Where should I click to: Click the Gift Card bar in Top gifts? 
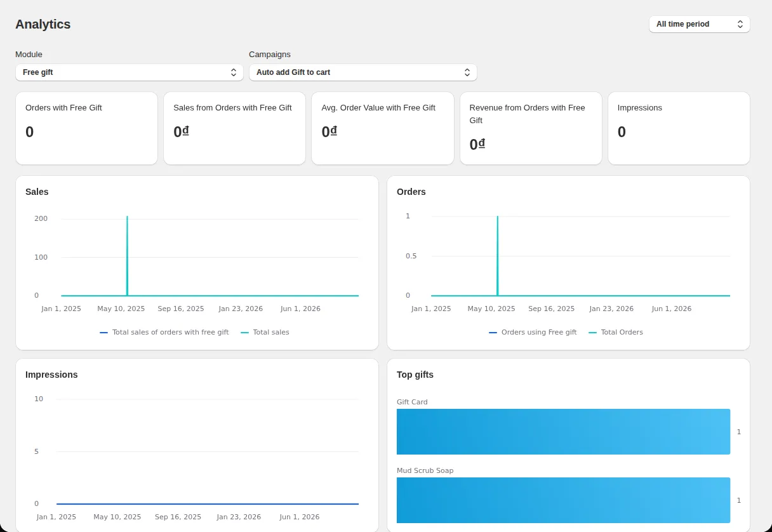pyautogui.click(x=563, y=432)
